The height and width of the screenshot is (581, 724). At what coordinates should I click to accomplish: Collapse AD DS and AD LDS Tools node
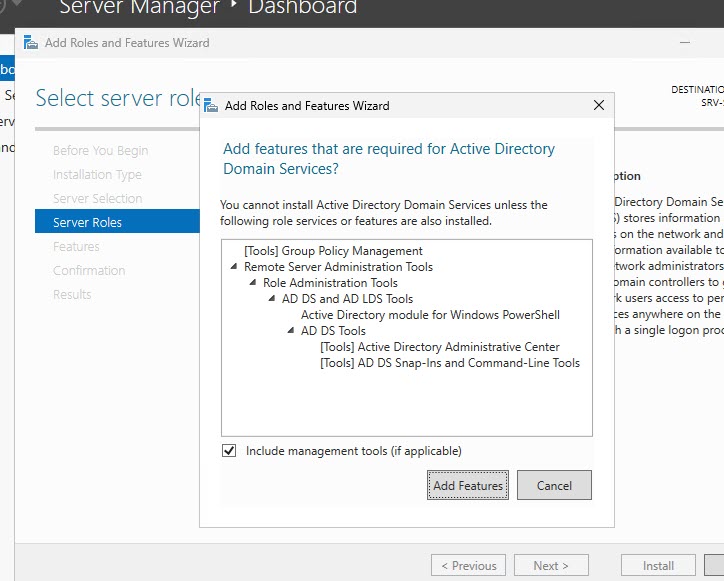(x=272, y=298)
